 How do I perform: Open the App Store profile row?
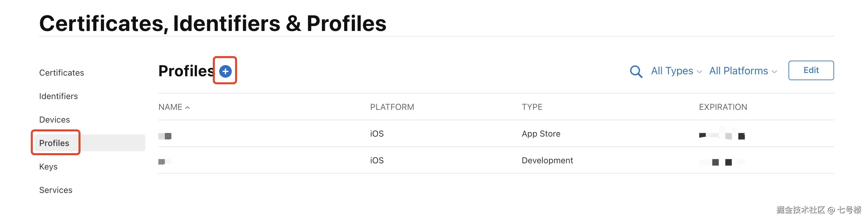coord(541,134)
